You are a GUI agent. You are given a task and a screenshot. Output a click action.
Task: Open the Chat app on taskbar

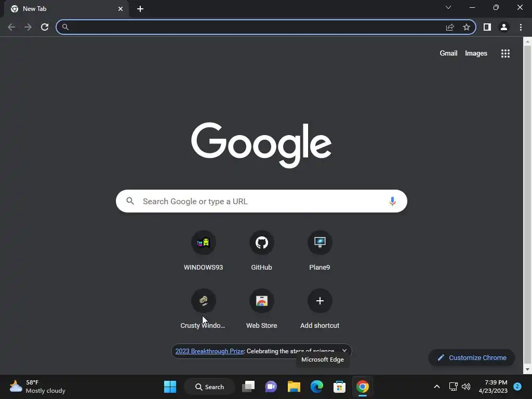[x=271, y=387]
